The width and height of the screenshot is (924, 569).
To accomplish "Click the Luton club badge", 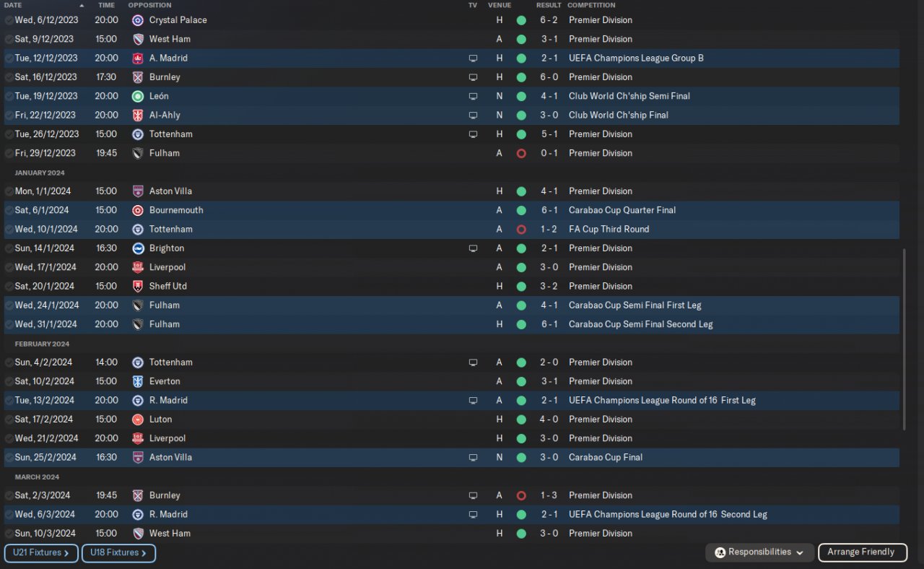I will (x=138, y=420).
